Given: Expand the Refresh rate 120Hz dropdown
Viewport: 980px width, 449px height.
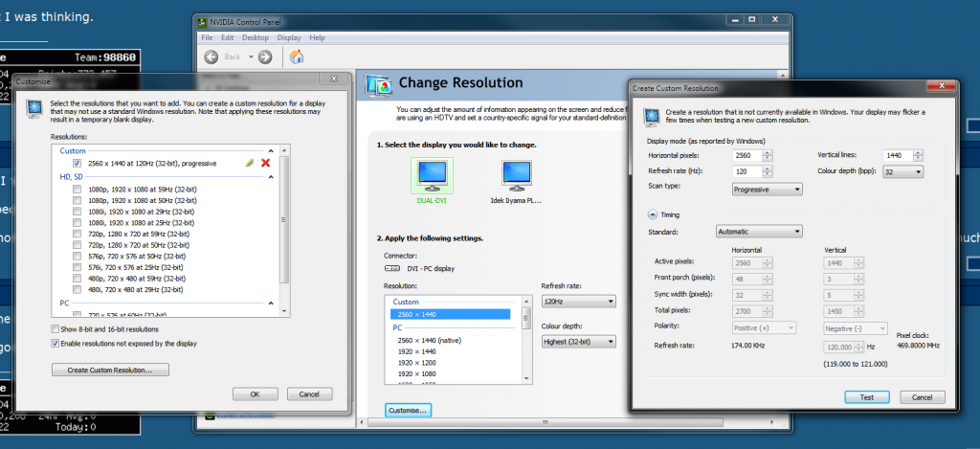Looking at the screenshot, I should (578, 302).
